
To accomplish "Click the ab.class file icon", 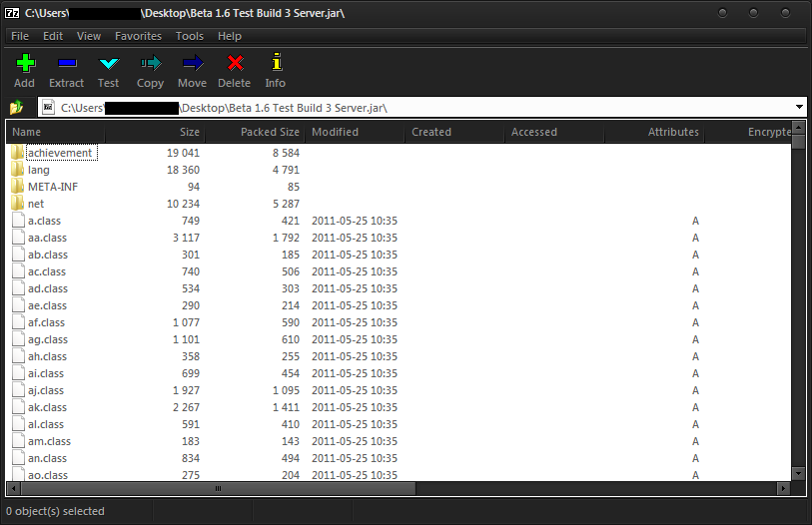I will tap(19, 255).
